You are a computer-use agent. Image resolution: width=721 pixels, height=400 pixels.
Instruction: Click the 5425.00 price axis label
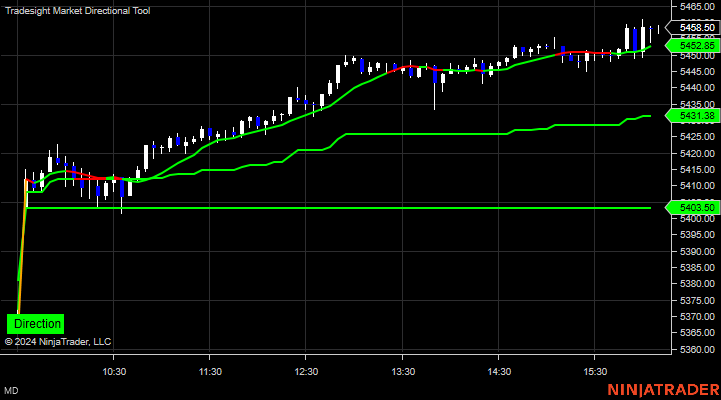(697, 137)
